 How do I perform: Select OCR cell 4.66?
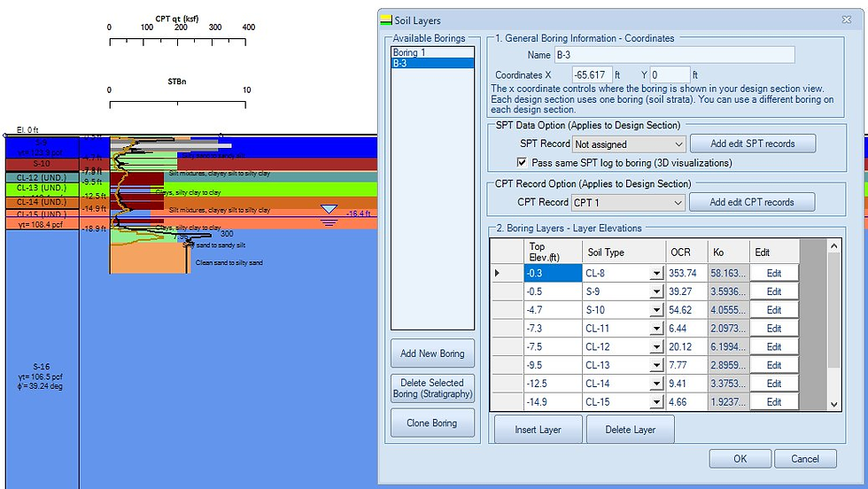tap(686, 402)
